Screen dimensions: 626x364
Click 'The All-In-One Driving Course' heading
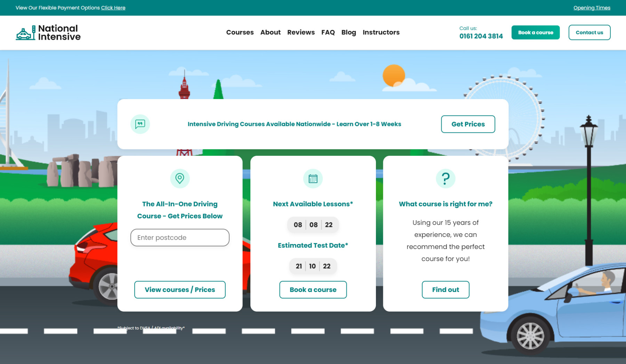[180, 210]
